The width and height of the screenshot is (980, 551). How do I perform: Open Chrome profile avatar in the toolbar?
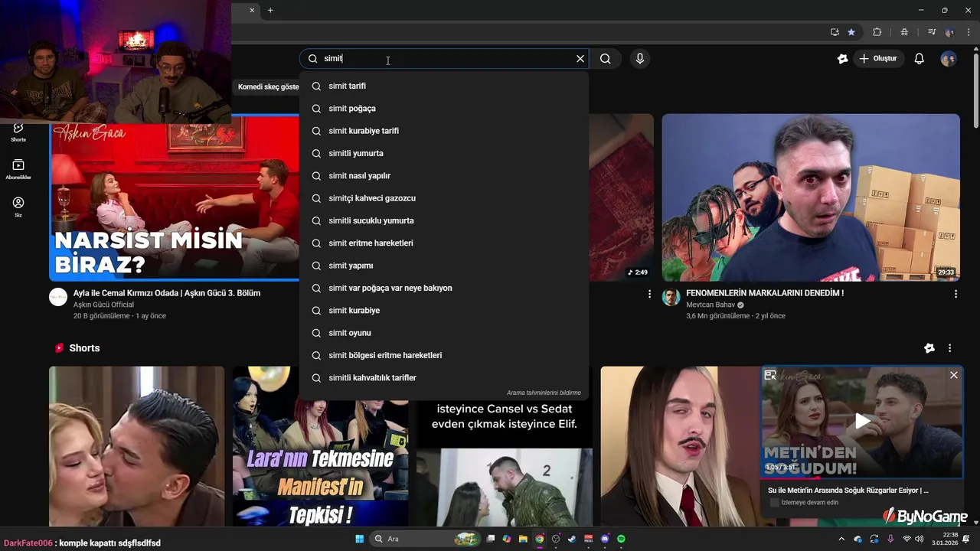950,32
